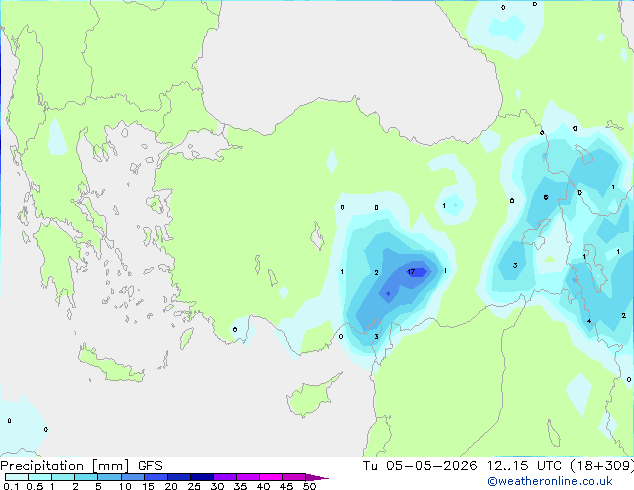Pick the 30–35 mm purple legend swatch
634x490 pixels.
pyautogui.click(x=225, y=477)
